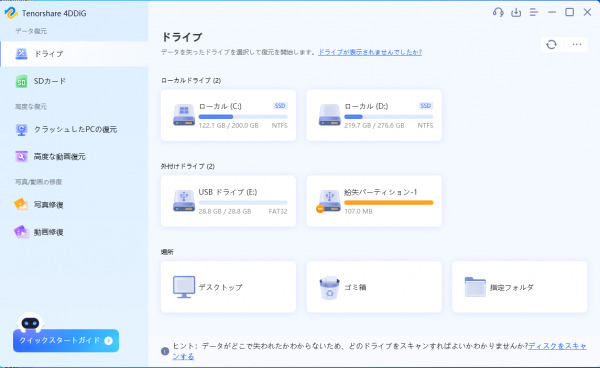Minimize the 4DDiG window
This screenshot has height=368, width=600.
552,12
